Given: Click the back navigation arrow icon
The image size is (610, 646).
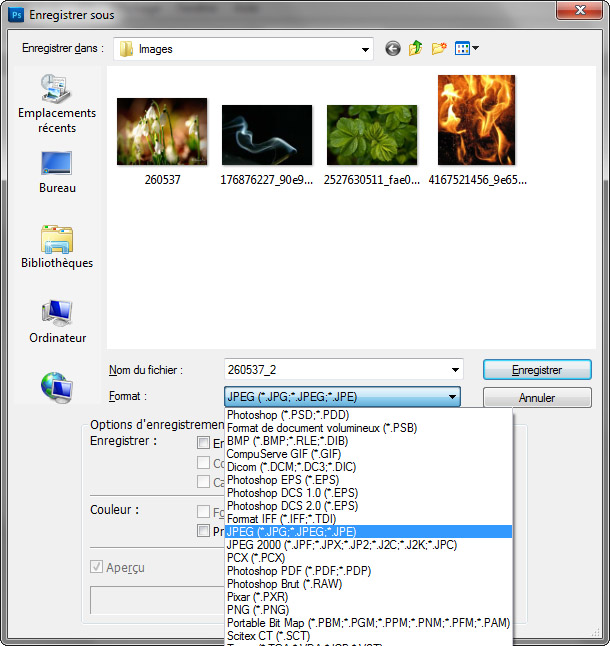Looking at the screenshot, I should pyautogui.click(x=393, y=49).
